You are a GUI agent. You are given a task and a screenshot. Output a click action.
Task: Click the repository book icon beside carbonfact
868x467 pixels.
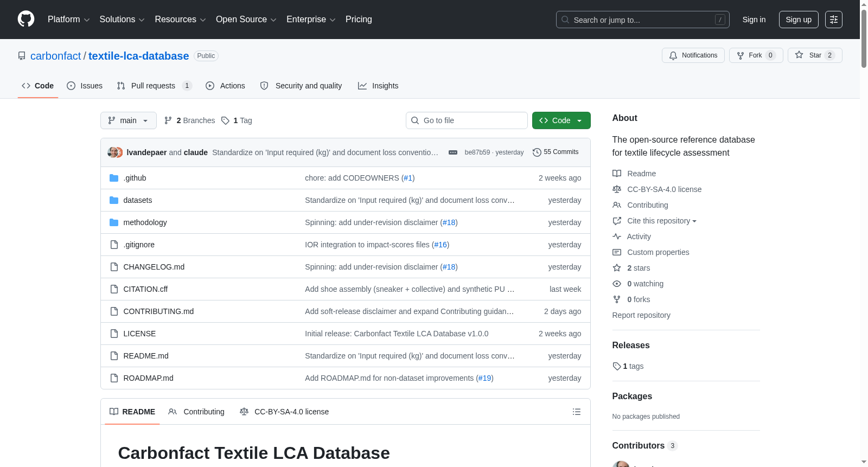[22, 56]
